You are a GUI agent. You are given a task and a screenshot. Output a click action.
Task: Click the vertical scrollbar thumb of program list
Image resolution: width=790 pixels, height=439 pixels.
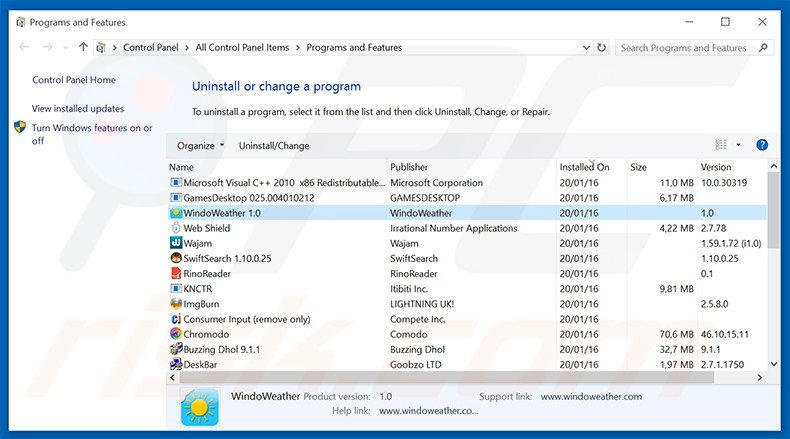coord(774,209)
